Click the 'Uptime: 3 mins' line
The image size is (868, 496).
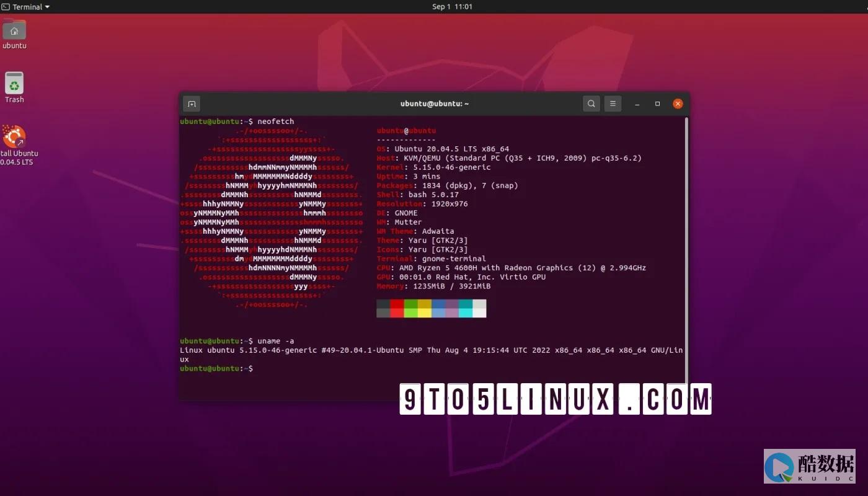pos(409,177)
